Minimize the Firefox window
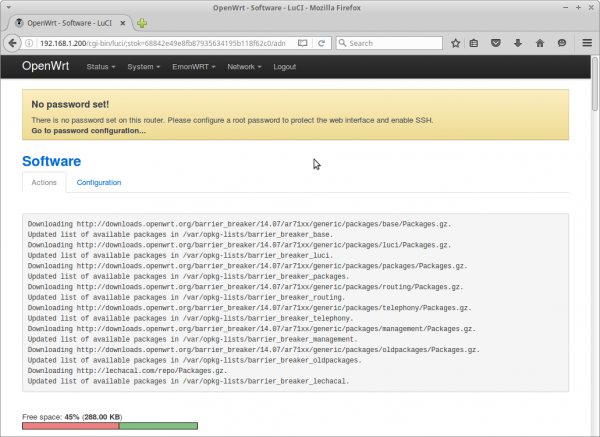This screenshot has height=437, width=600. coord(566,7)
